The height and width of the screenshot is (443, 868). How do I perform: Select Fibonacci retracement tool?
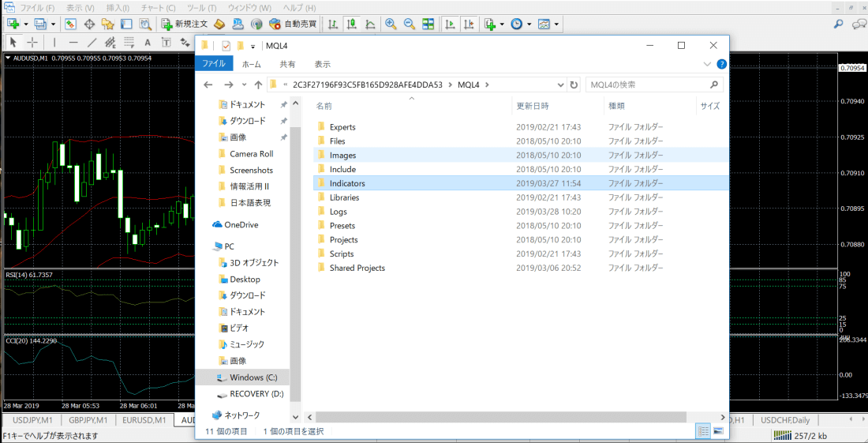pyautogui.click(x=129, y=42)
